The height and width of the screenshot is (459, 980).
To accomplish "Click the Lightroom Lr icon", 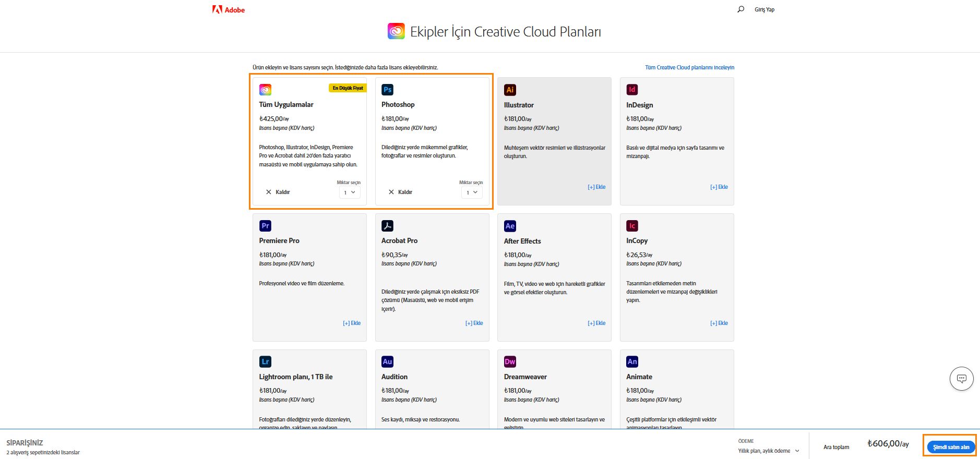I will pos(265,361).
